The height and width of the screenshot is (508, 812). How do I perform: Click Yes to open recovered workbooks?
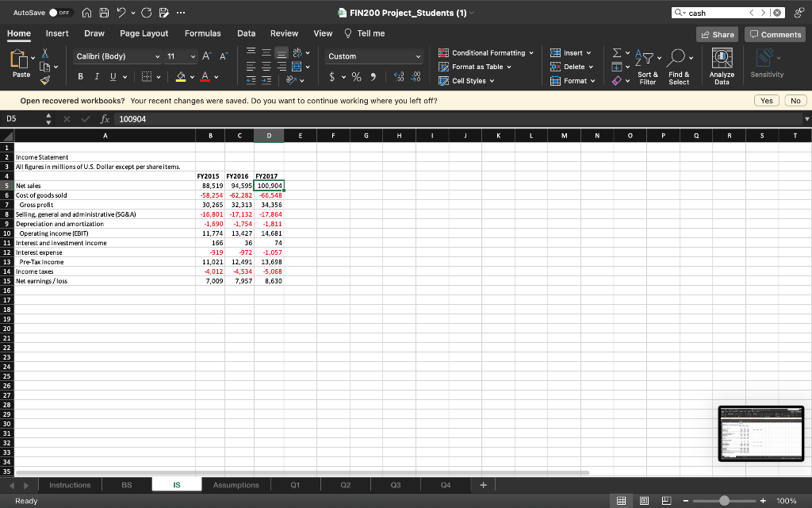pos(766,100)
